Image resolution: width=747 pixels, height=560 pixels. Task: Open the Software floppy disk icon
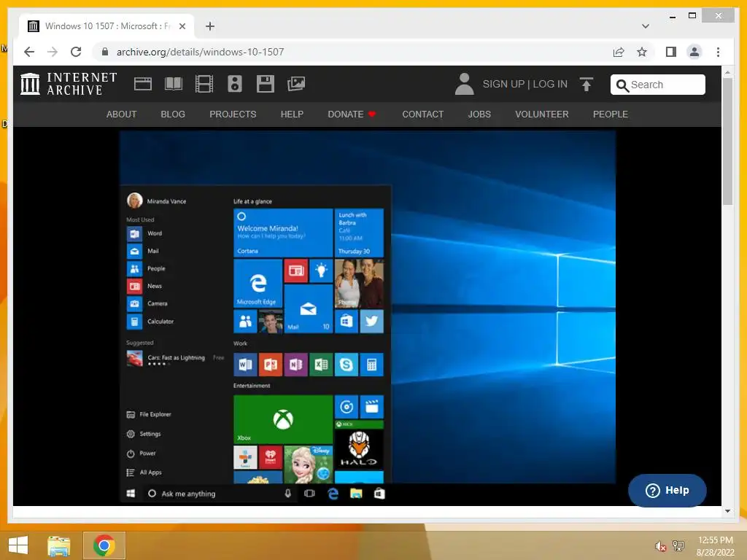[266, 84]
